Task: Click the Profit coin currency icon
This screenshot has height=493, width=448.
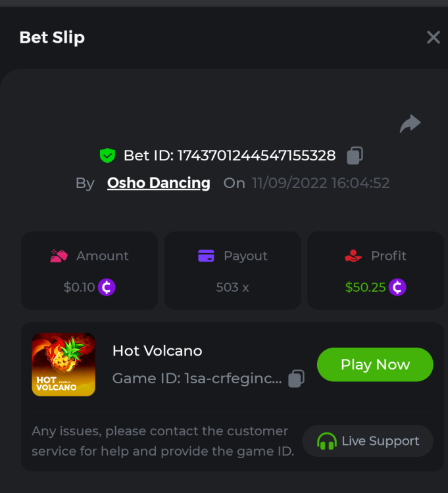Action: point(397,287)
